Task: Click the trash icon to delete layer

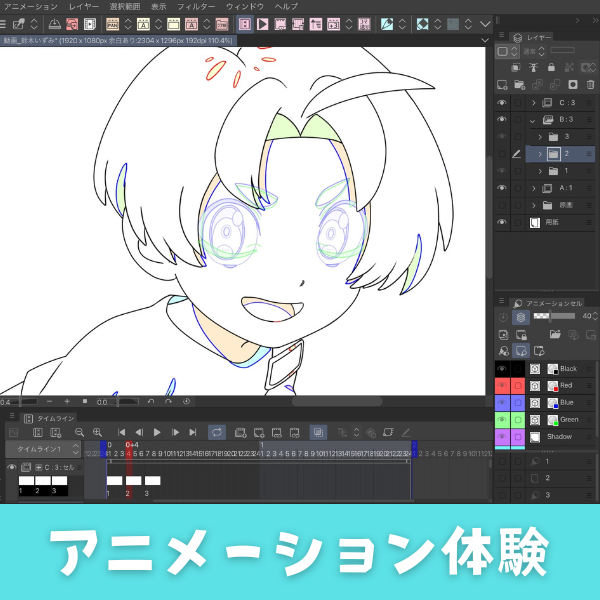Action: click(590, 85)
